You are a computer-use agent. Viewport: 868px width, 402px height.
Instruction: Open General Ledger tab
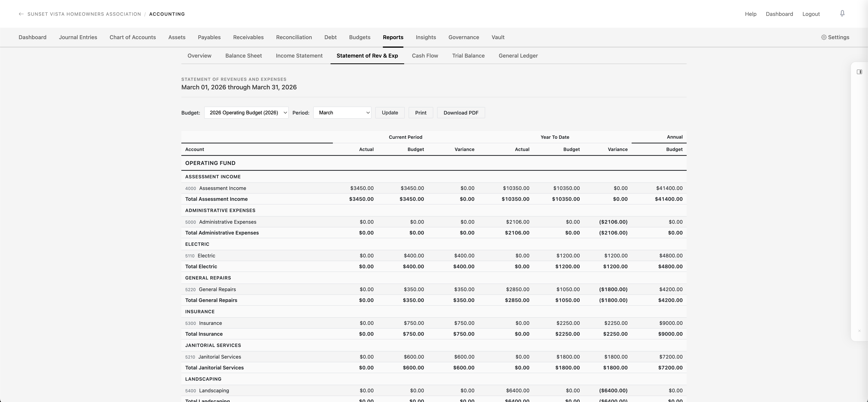point(518,56)
